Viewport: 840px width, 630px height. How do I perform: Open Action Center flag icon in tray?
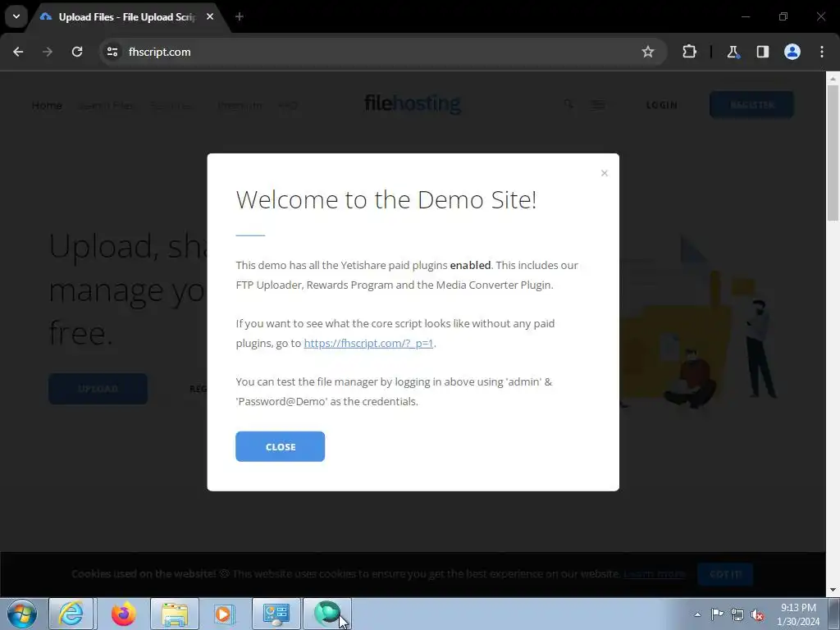point(717,614)
